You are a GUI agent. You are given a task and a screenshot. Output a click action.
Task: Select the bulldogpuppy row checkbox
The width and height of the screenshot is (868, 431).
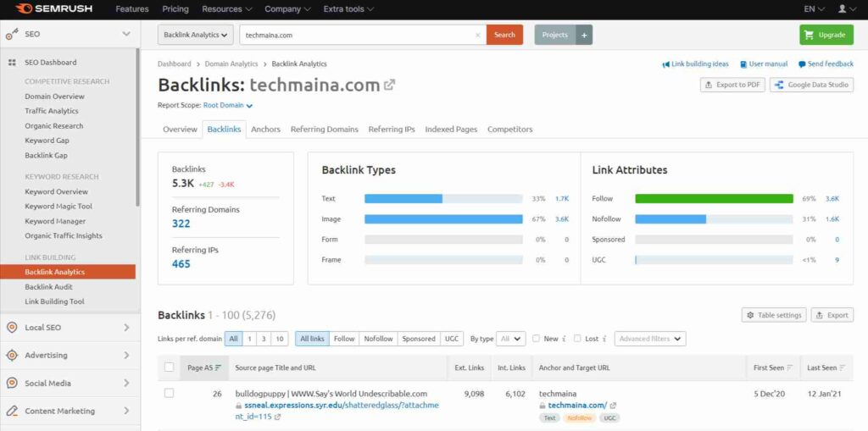(x=169, y=394)
